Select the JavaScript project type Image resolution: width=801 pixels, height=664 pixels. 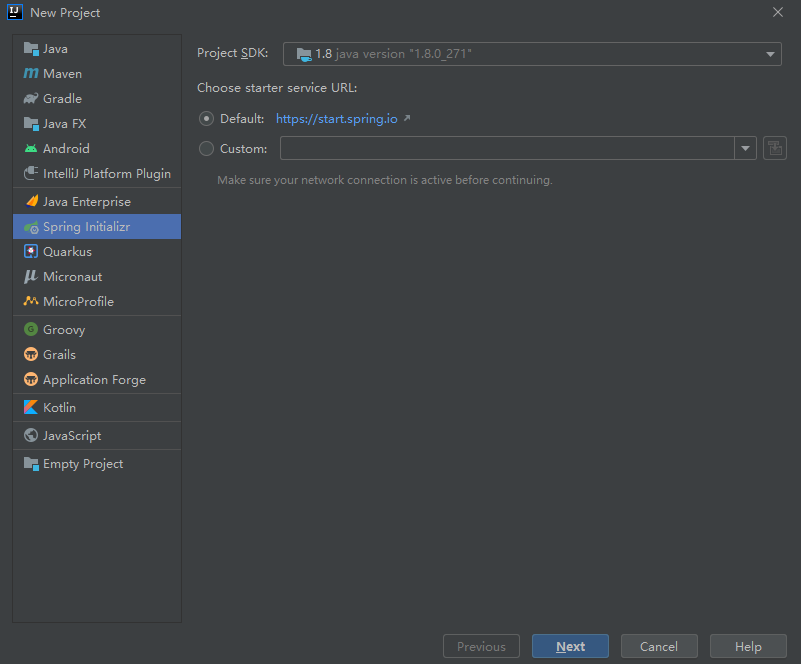pos(71,436)
